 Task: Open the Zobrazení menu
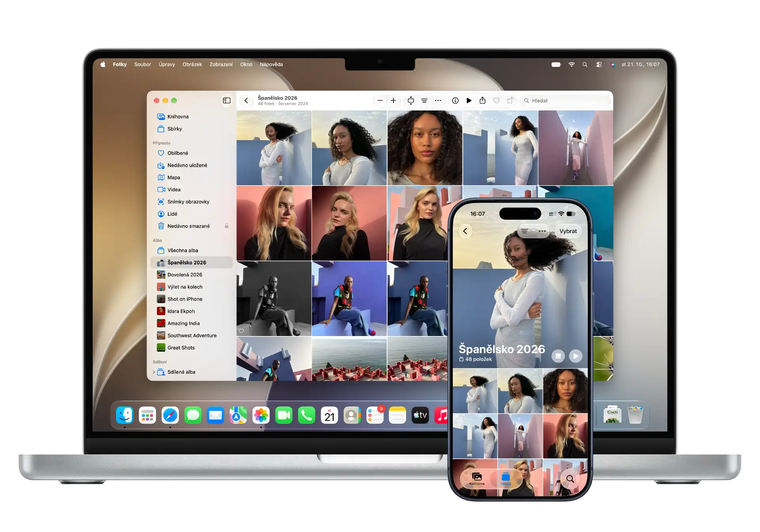pos(221,65)
